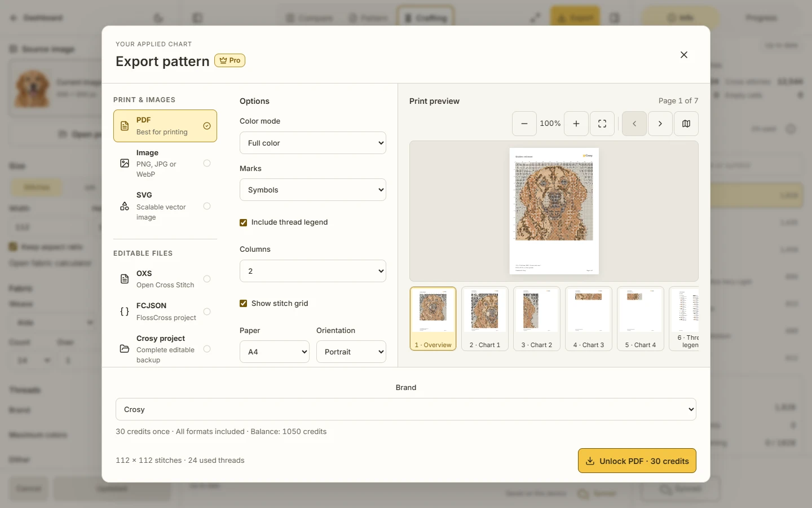Click the SVG shapes icon
Screen dimensions: 812x508
(125, 206)
